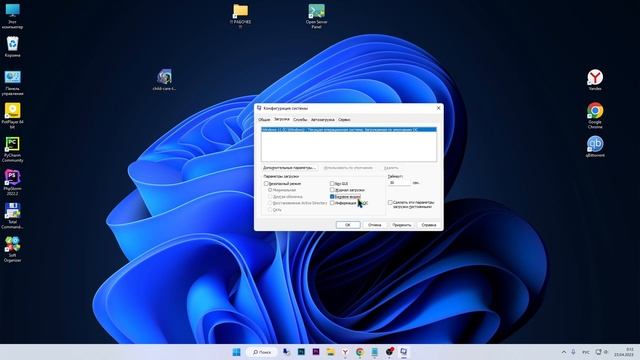This screenshot has width=640, height=360.
Task: Uncheck the Базовое видео checkbox
Action: click(332, 196)
